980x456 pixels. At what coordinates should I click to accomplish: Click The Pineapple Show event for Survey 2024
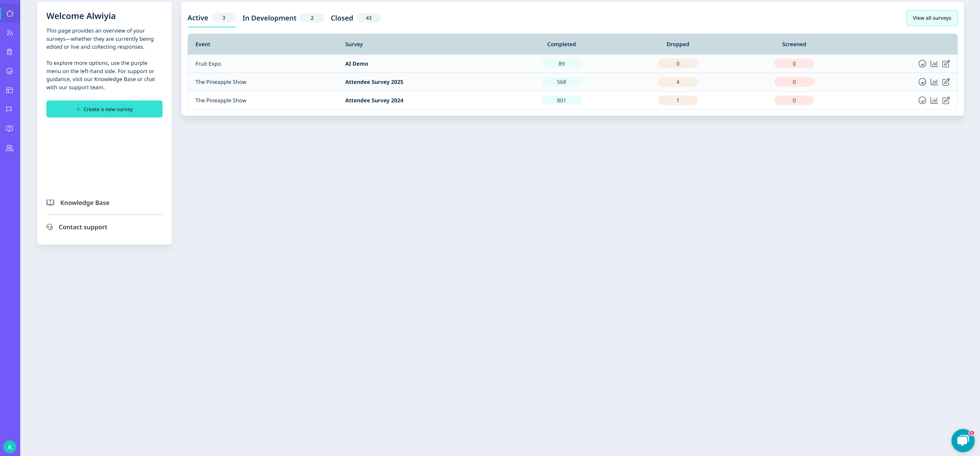pyautogui.click(x=221, y=101)
